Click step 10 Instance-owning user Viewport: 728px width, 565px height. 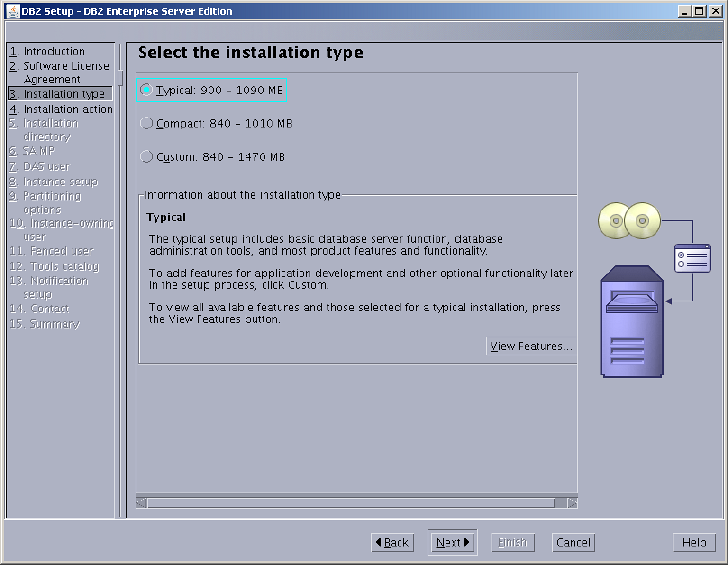coord(62,229)
